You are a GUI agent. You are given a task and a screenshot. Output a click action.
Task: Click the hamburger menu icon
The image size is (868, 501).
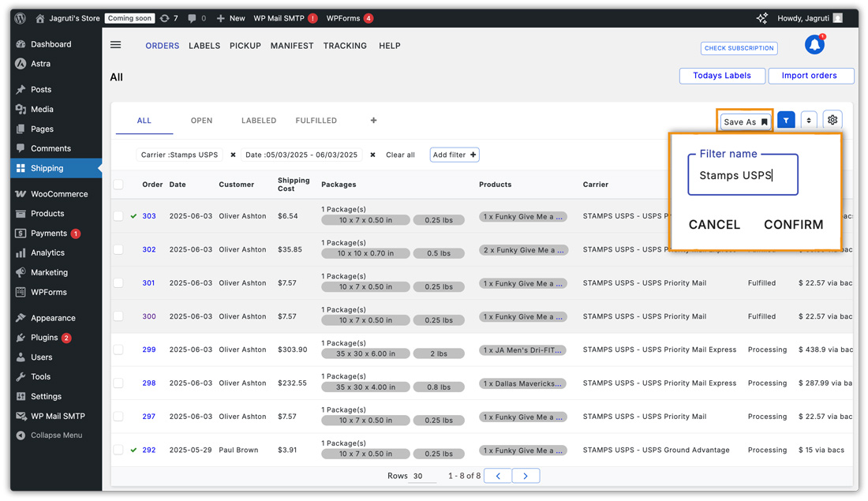coord(116,45)
